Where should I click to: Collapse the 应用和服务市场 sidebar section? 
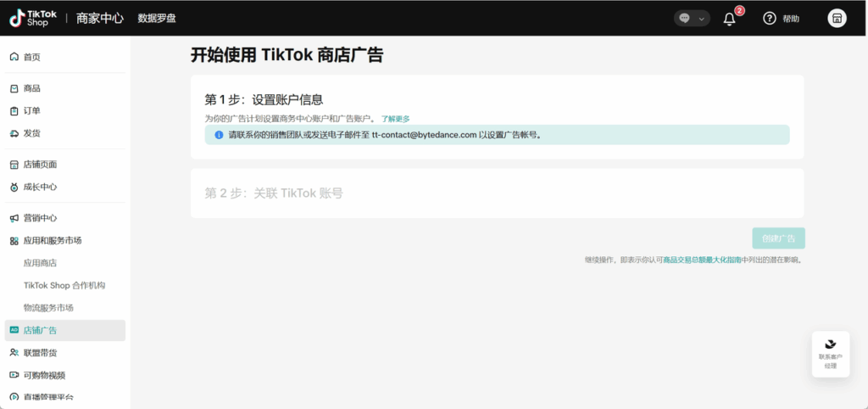tap(53, 241)
